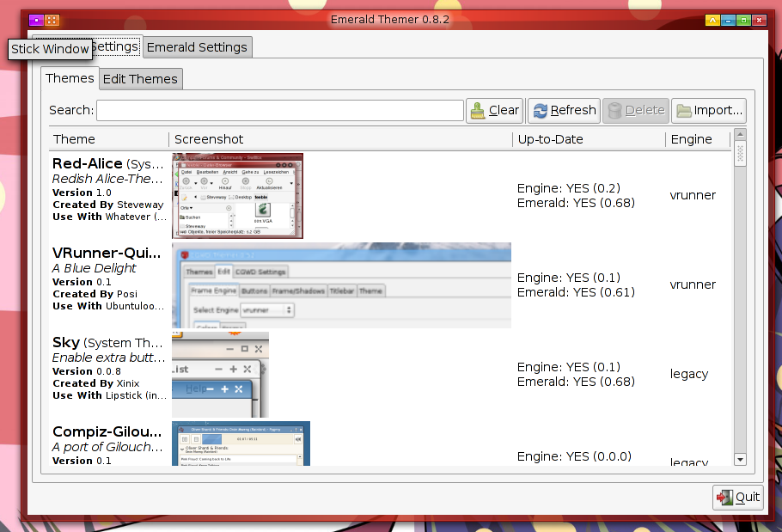Click 'Emerald: YES (0.61)' in VRunner row
The height and width of the screenshot is (532, 782).
click(576, 292)
